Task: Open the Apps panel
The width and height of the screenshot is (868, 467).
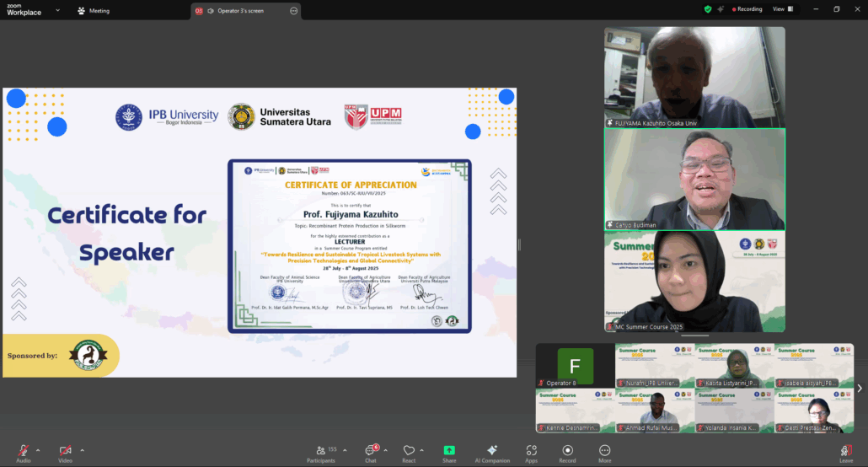Action: (532, 453)
